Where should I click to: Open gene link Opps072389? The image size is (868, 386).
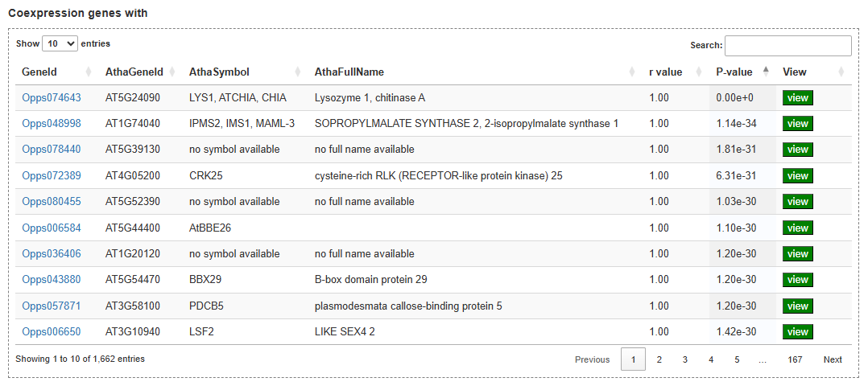coord(52,176)
